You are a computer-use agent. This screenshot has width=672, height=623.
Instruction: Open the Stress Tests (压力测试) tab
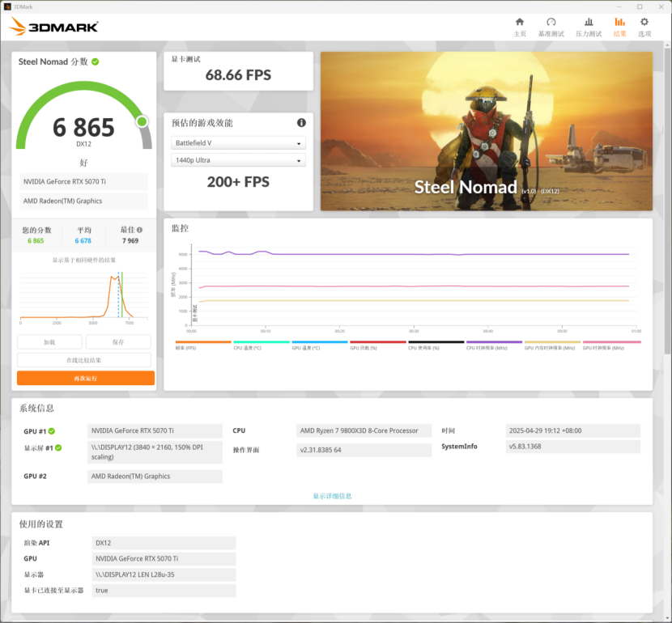point(589,27)
